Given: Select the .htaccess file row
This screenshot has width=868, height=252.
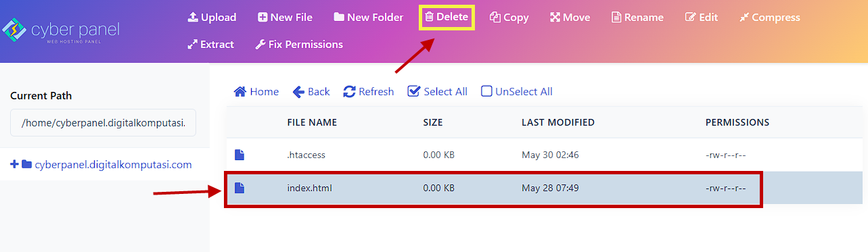Looking at the screenshot, I should point(544,155).
